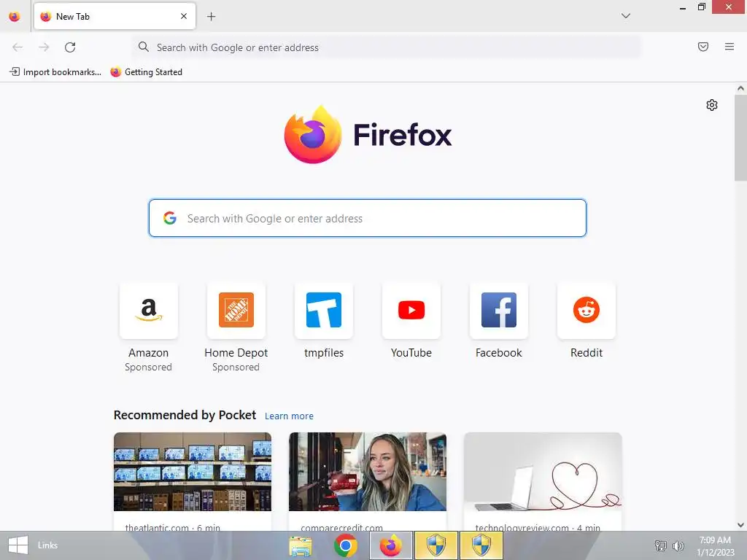Click the Import bookmarks arrow icon

pyautogui.click(x=15, y=72)
